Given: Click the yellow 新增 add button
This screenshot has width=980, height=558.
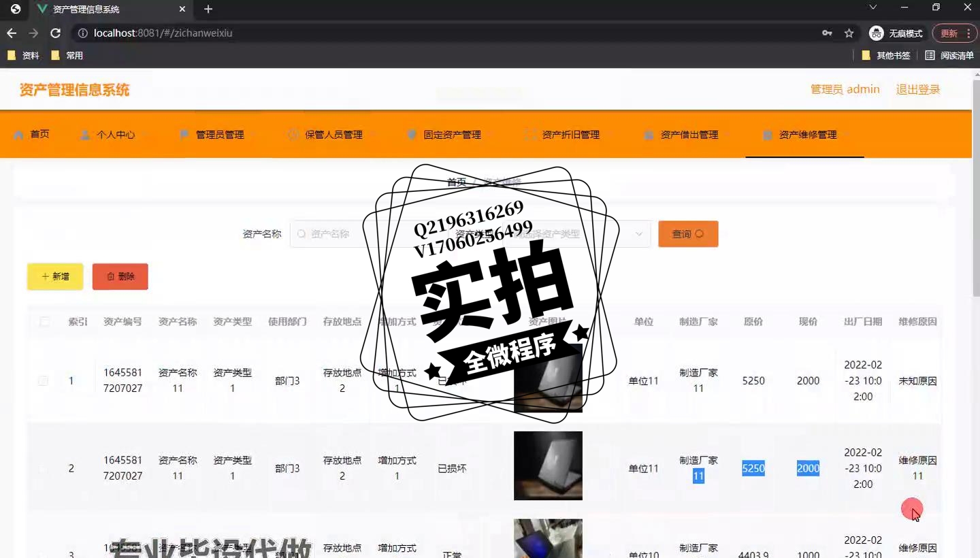Looking at the screenshot, I should pos(55,276).
